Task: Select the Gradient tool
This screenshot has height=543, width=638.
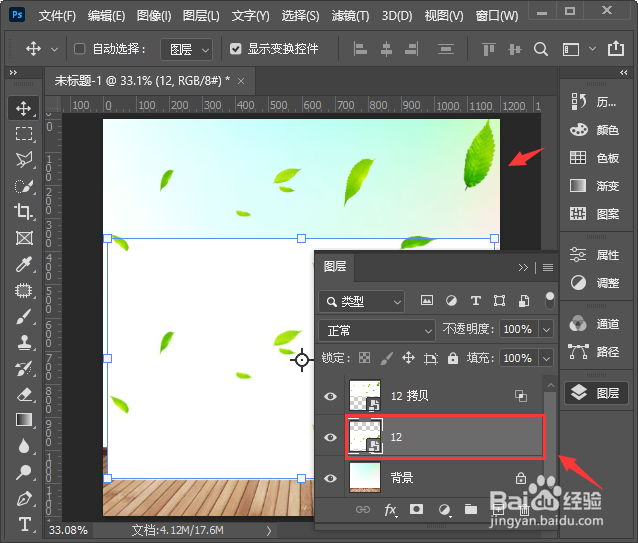Action: point(24,420)
